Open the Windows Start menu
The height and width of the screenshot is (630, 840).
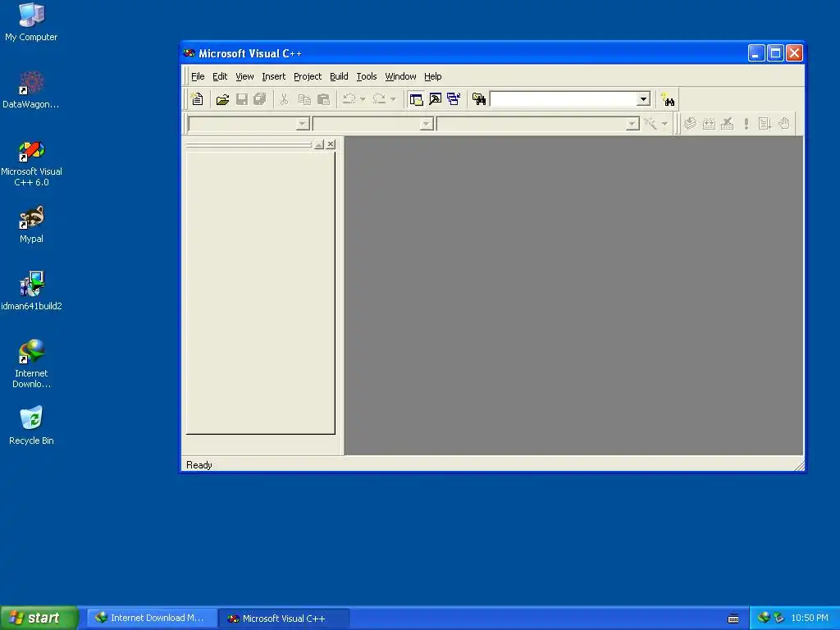[39, 618]
